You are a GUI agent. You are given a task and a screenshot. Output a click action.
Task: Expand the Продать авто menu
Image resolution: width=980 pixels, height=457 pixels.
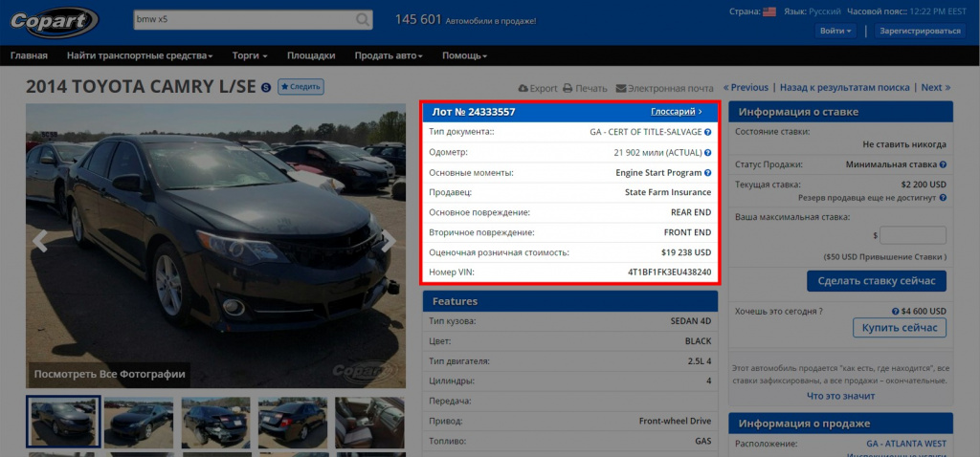coord(389,55)
